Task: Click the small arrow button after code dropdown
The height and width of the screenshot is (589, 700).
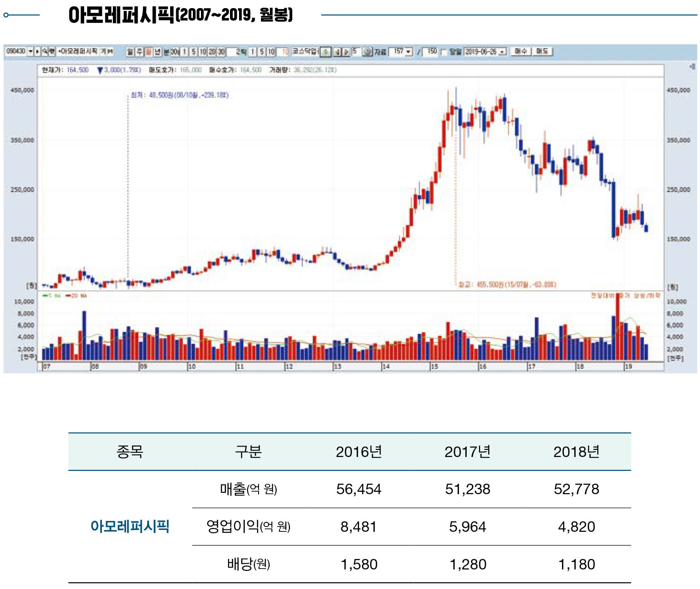Action: [37, 51]
